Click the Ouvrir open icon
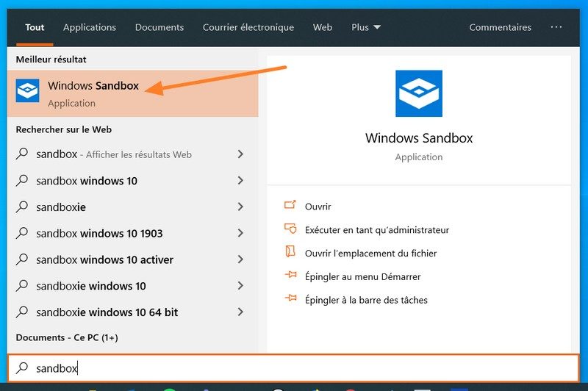 [290, 204]
